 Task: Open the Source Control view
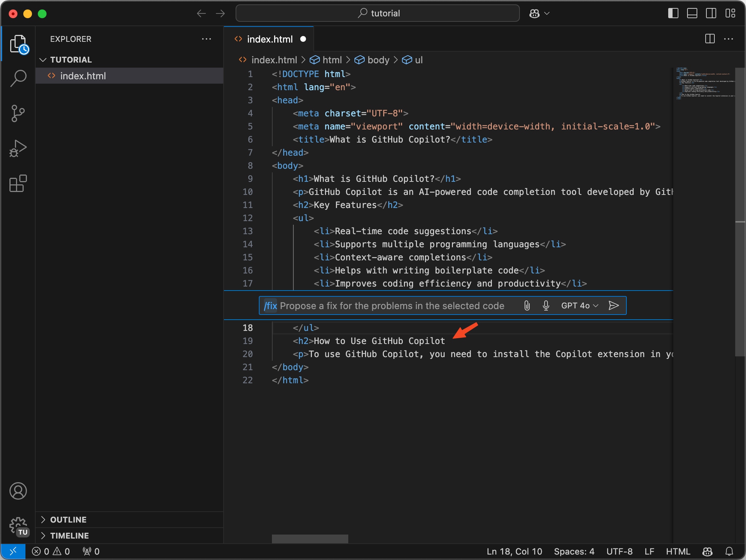coord(18,113)
